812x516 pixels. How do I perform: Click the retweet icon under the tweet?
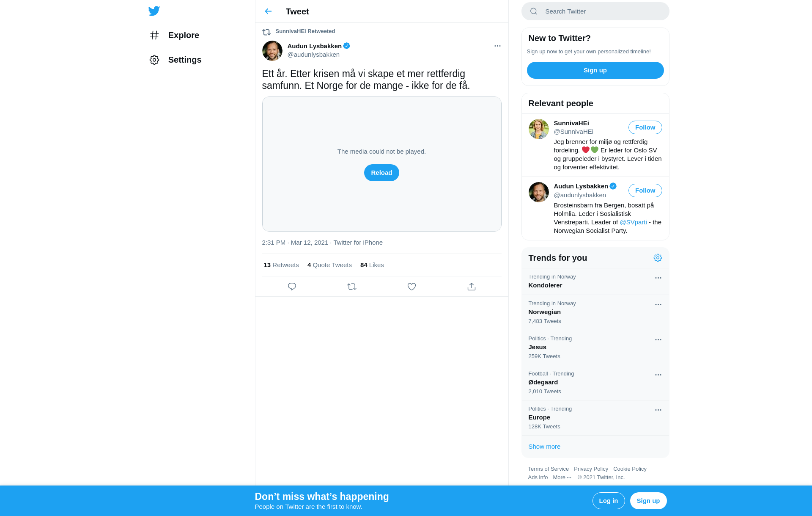pos(352,287)
